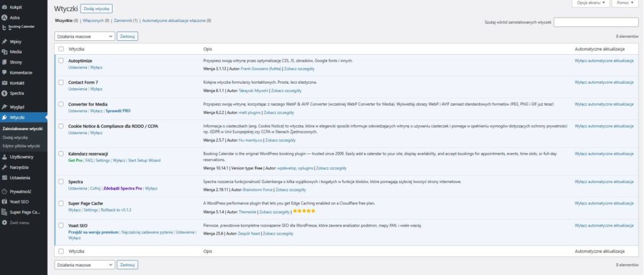Open the Spectra sidebar icon
The height and width of the screenshot is (275, 644).
click(x=4, y=93)
